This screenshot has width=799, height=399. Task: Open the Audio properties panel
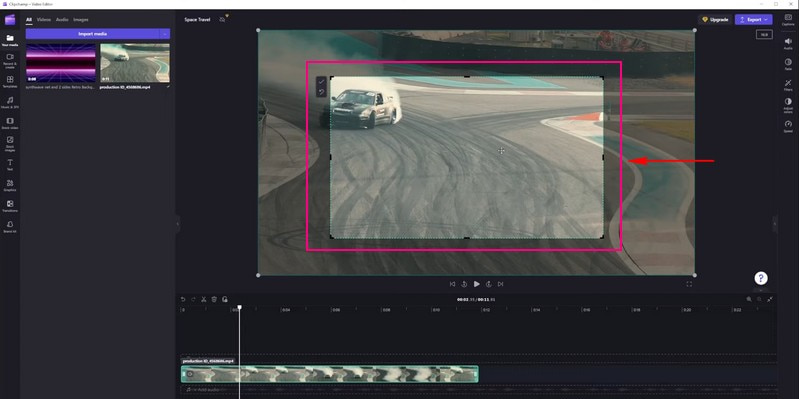pyautogui.click(x=788, y=43)
